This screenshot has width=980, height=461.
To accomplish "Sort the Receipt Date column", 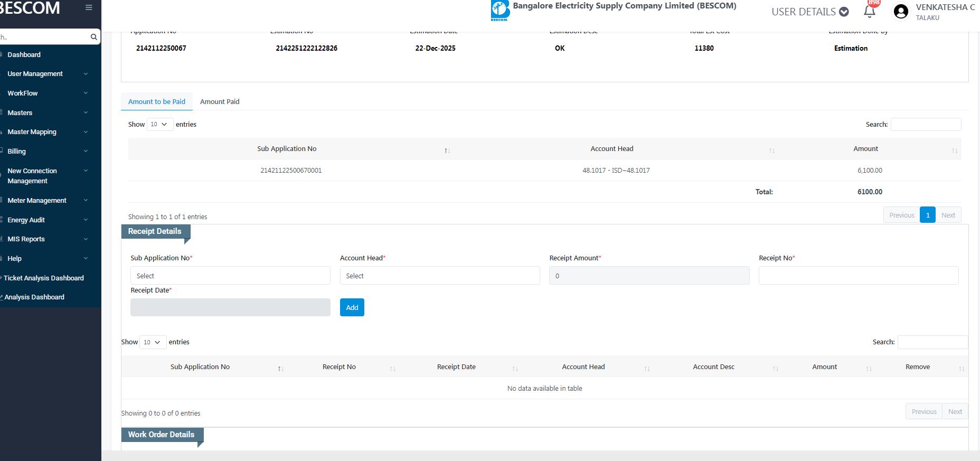I will click(x=515, y=369).
